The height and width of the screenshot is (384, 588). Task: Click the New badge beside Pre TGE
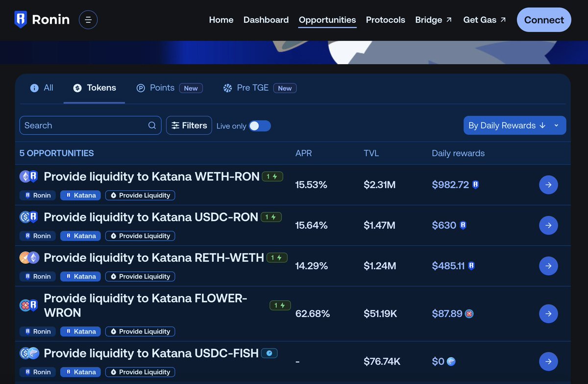click(x=285, y=88)
